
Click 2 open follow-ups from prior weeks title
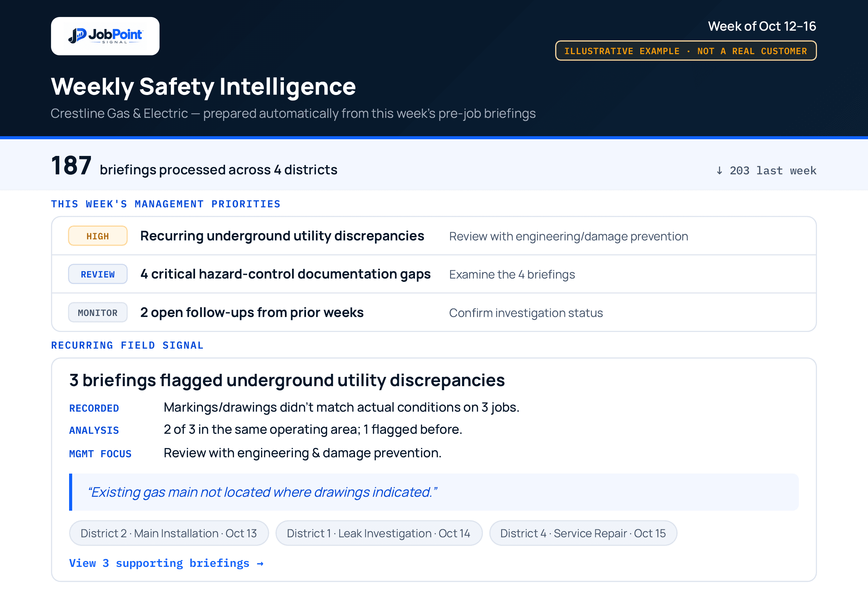coord(252,313)
